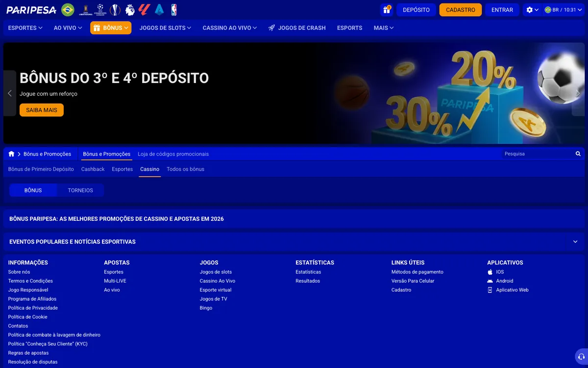Open Jogos de slots footer link
The height and width of the screenshot is (368, 588).
(x=216, y=272)
